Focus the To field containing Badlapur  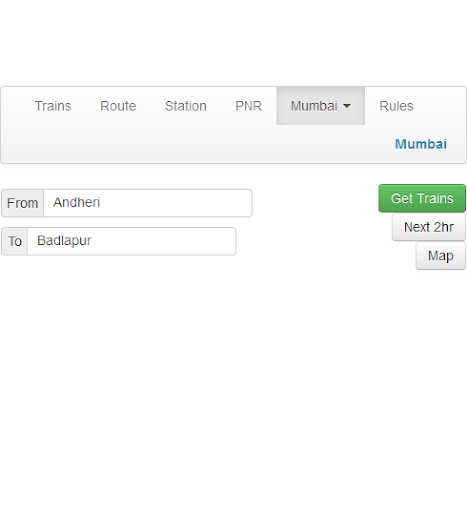point(132,241)
